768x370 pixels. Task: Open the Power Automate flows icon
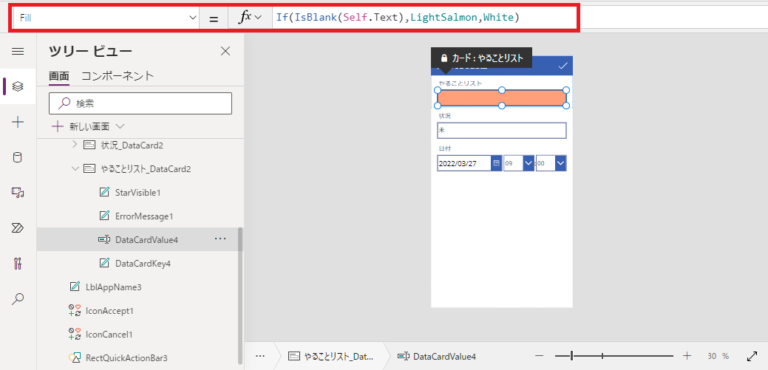point(18,228)
